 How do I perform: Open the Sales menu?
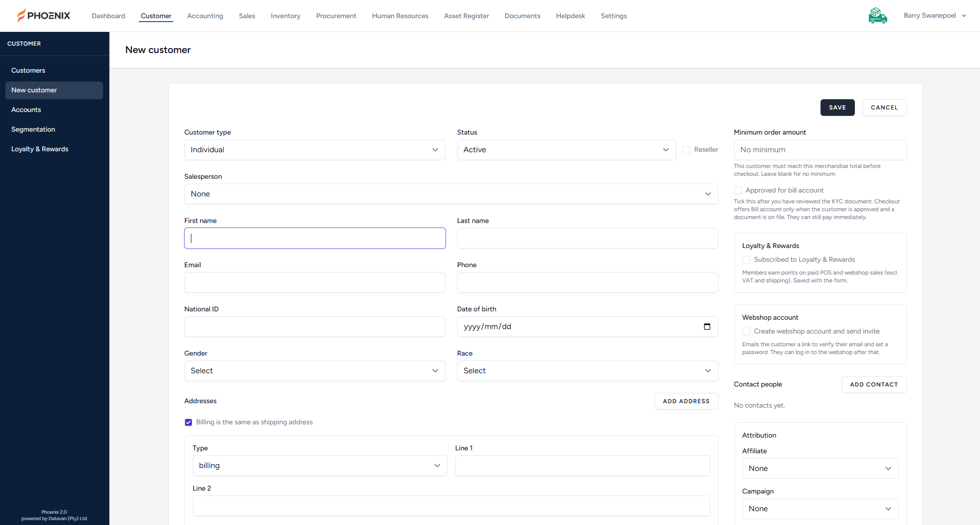click(247, 16)
